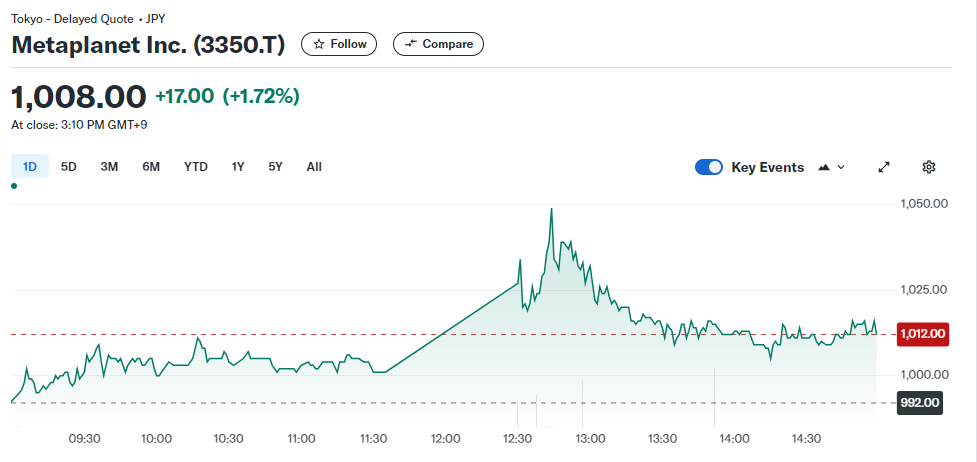Expand chart type dropdown chevron
This screenshot has width=977, height=462.
[x=841, y=167]
